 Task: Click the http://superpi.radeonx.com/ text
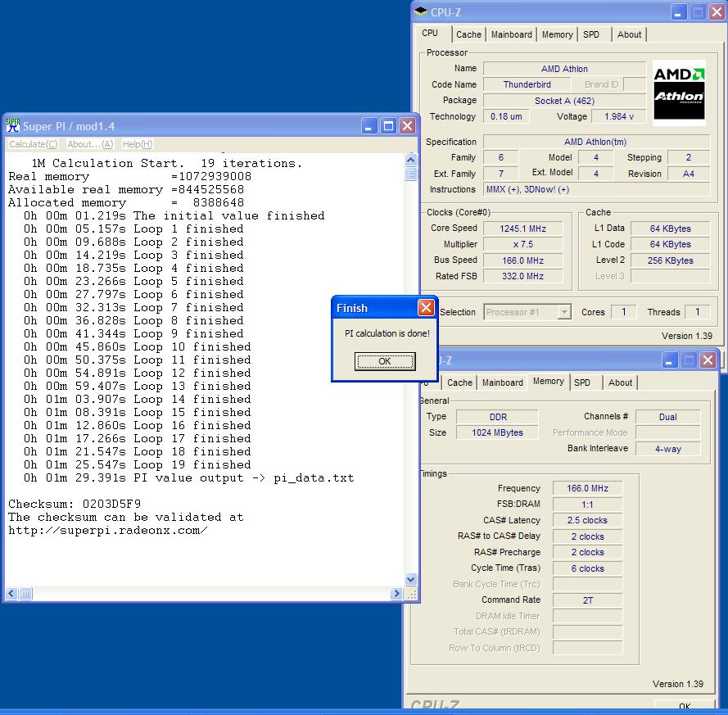(108, 530)
